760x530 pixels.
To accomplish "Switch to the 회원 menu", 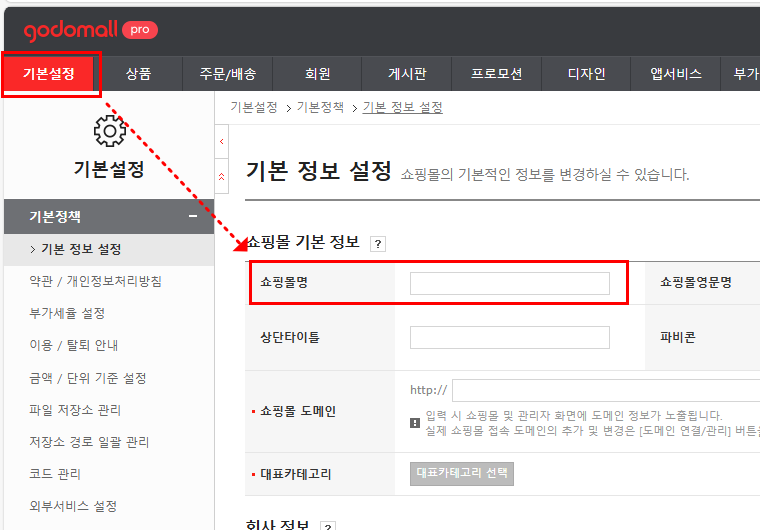I will (317, 74).
